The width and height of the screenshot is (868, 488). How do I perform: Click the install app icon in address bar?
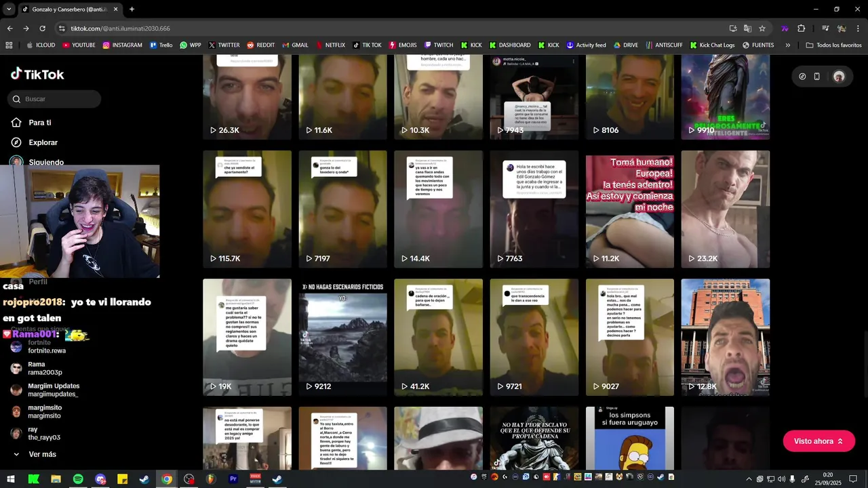tap(733, 28)
